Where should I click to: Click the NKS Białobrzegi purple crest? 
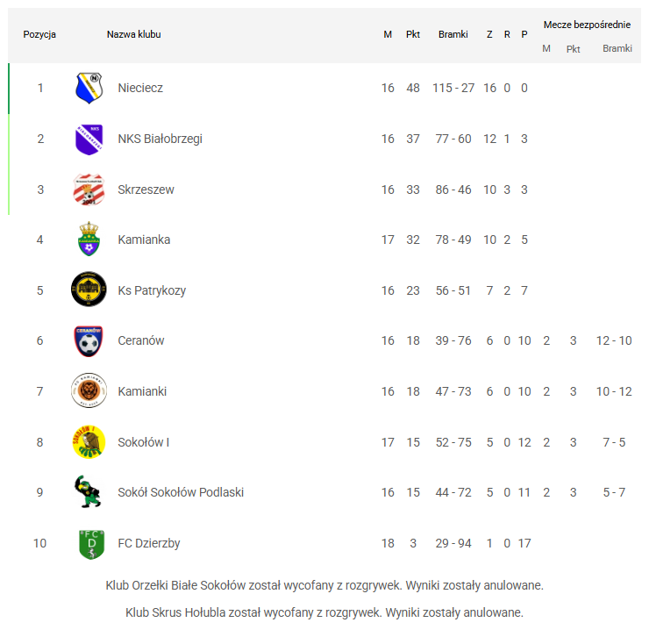89,139
